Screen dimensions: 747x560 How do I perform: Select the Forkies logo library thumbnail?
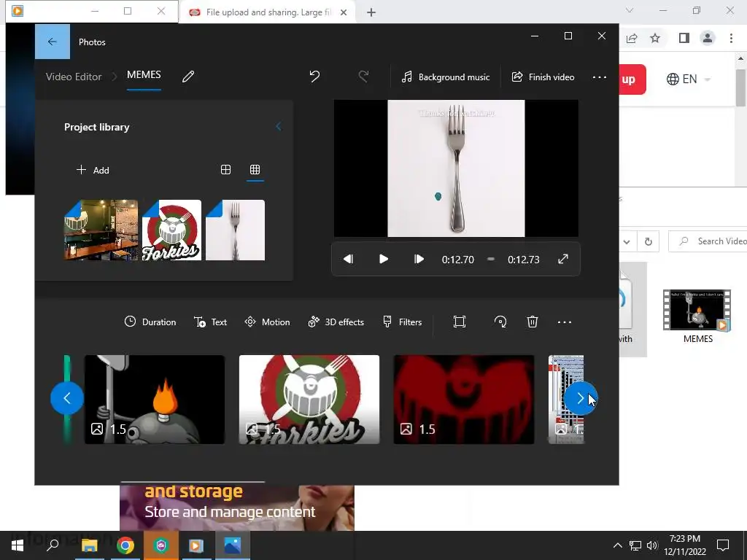[x=171, y=230]
